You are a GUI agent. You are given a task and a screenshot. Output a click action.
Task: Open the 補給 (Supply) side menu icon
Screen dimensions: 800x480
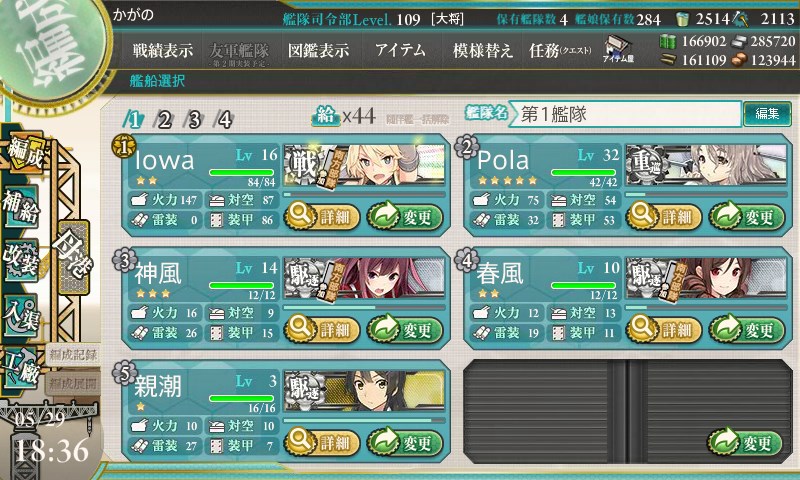[21, 206]
